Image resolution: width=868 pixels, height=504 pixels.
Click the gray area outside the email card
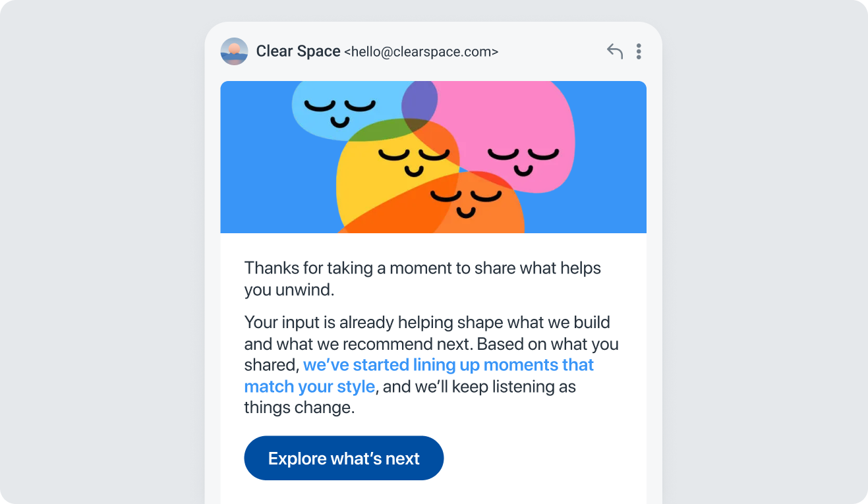click(x=99, y=264)
